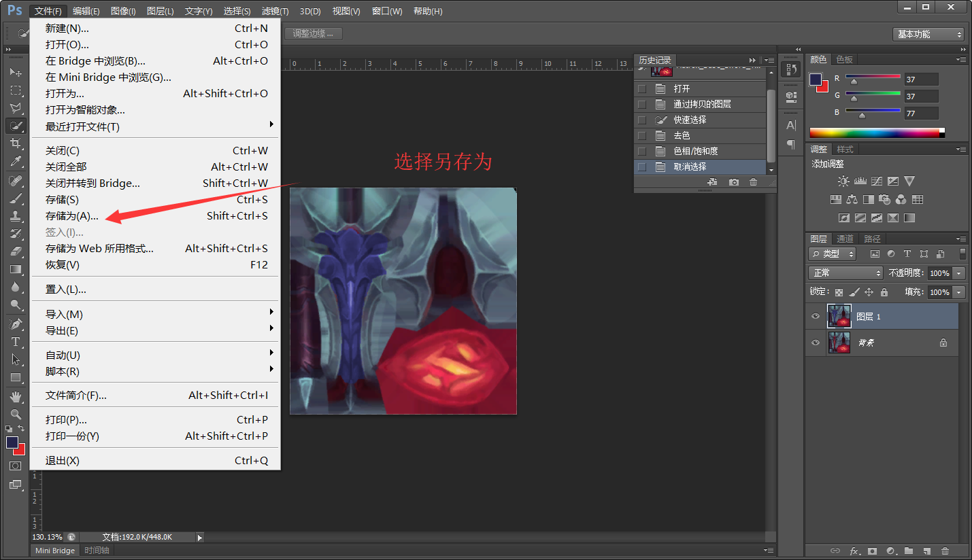Choose 存储为 Web 所用格式...
Screen dimensions: 972x560
pyautogui.click(x=155, y=249)
